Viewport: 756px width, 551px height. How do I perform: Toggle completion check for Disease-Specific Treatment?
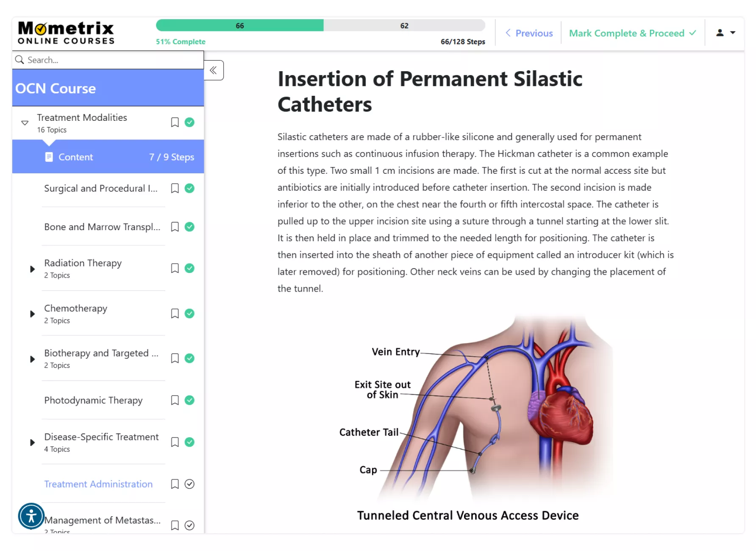189,442
